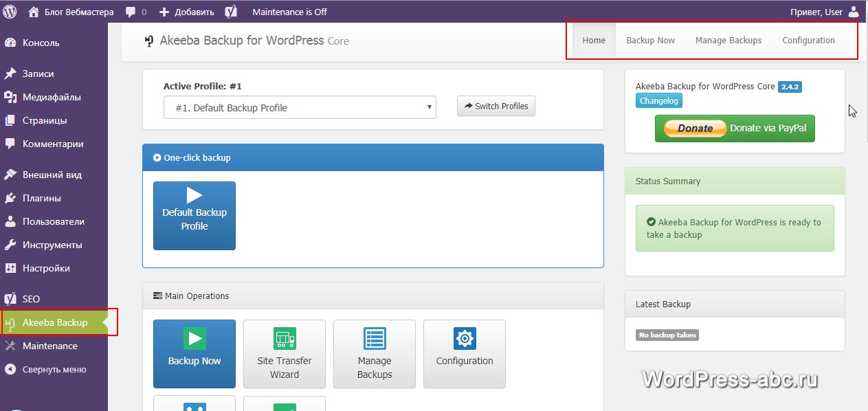The height and width of the screenshot is (411, 868).
Task: Click the ready to take a backup message
Action: (735, 228)
